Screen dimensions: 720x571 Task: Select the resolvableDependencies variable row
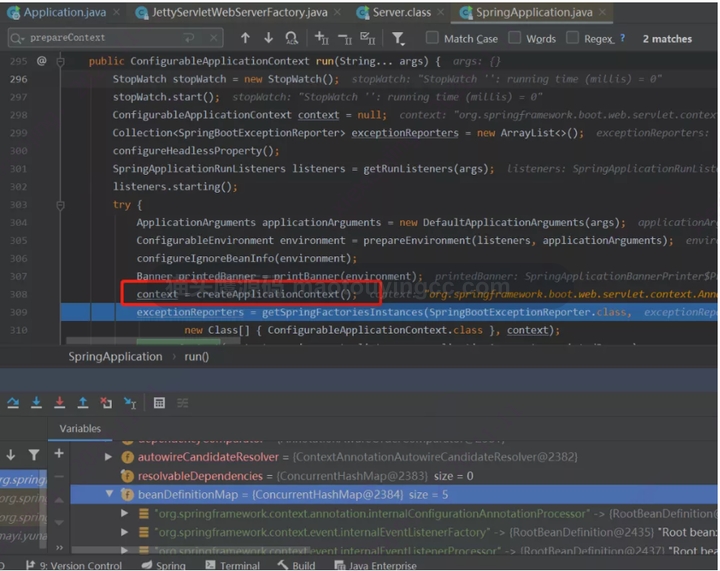394,476
